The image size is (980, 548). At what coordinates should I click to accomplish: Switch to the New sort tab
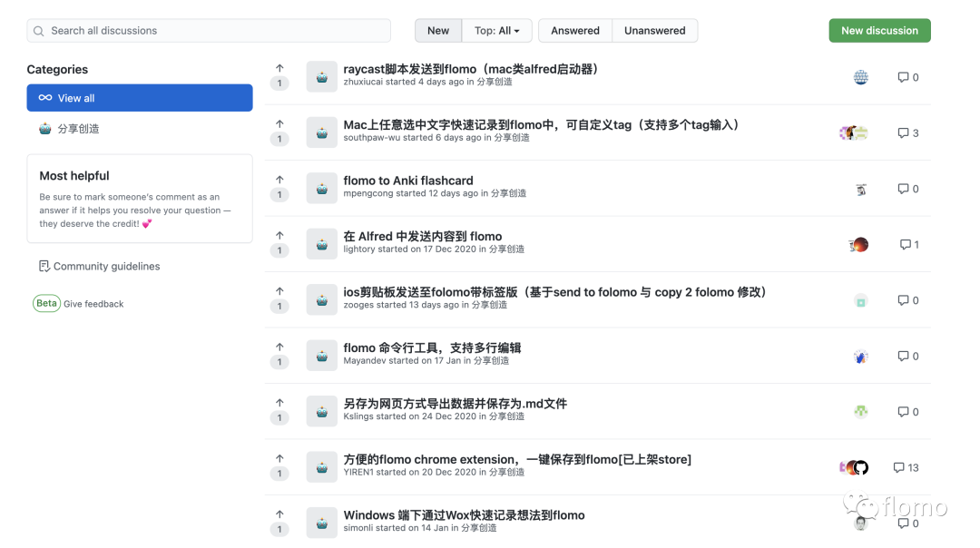coord(438,31)
